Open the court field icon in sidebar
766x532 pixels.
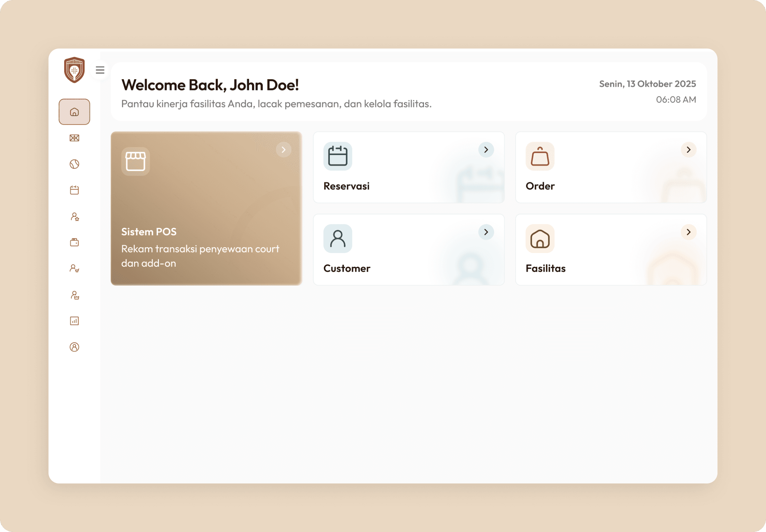[74, 138]
